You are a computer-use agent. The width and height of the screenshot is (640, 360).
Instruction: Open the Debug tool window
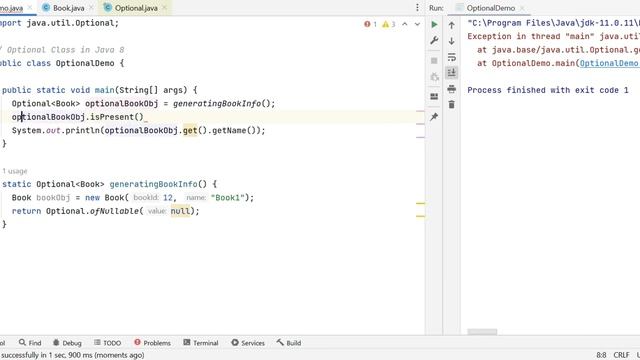point(67,343)
